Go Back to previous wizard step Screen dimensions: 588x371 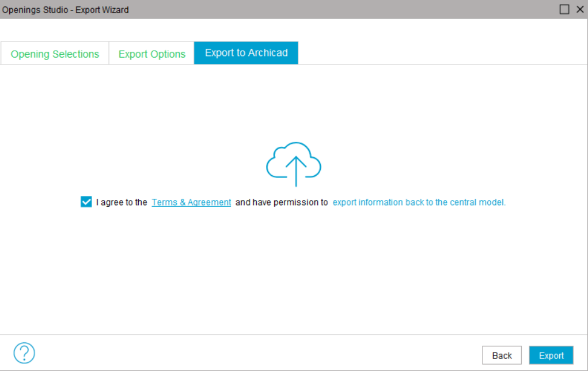point(502,355)
